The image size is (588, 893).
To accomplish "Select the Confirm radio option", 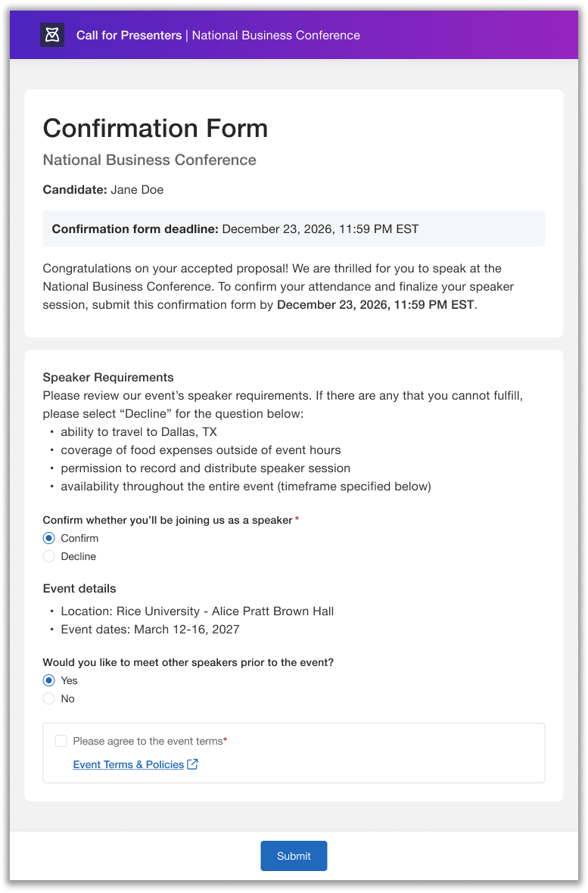I will [48, 538].
